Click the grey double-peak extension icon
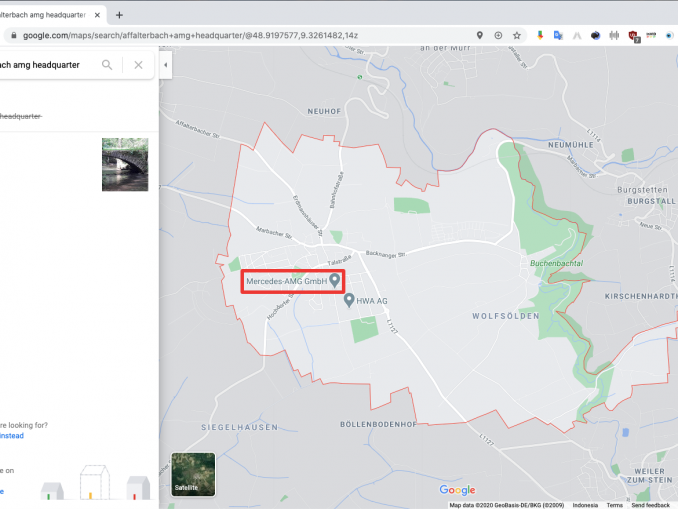678x509 pixels. coord(577,35)
